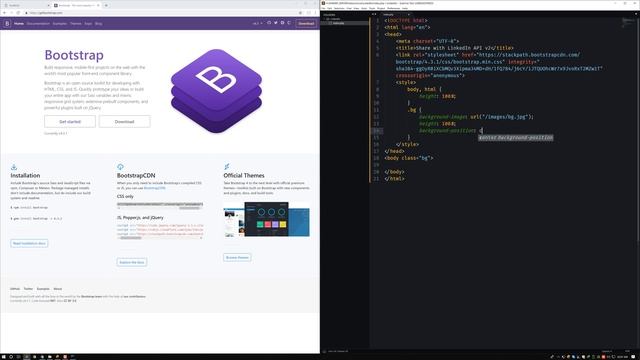
Task: Click the clock in the Windows system tray
Action: [x=623, y=357]
